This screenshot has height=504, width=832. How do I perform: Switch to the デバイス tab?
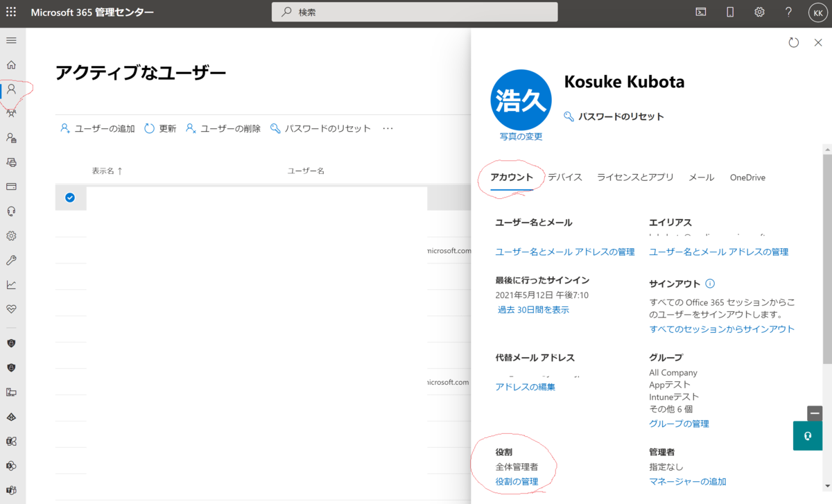(565, 177)
